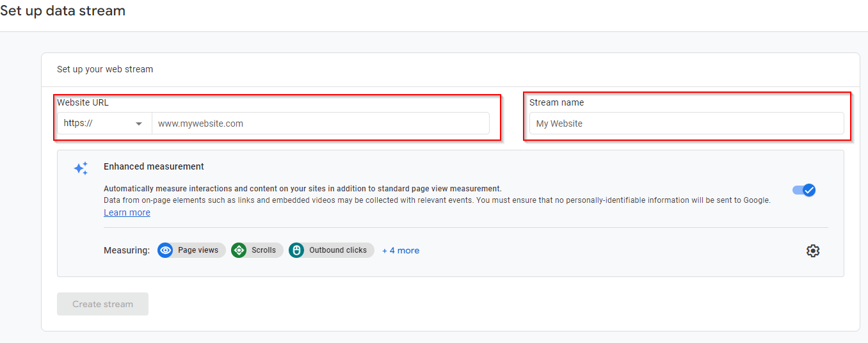Focus the Stream name text field
Screen dimensions: 868x343
tap(686, 124)
